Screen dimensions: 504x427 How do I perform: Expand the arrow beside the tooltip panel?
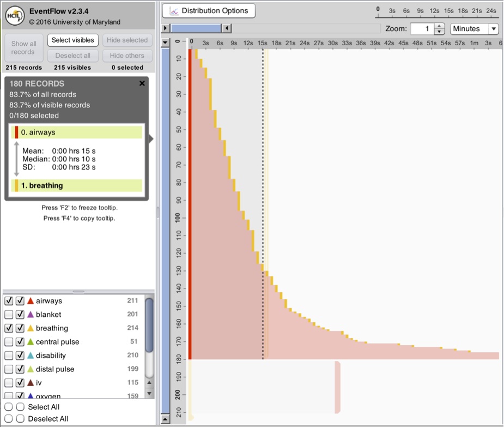151,139
